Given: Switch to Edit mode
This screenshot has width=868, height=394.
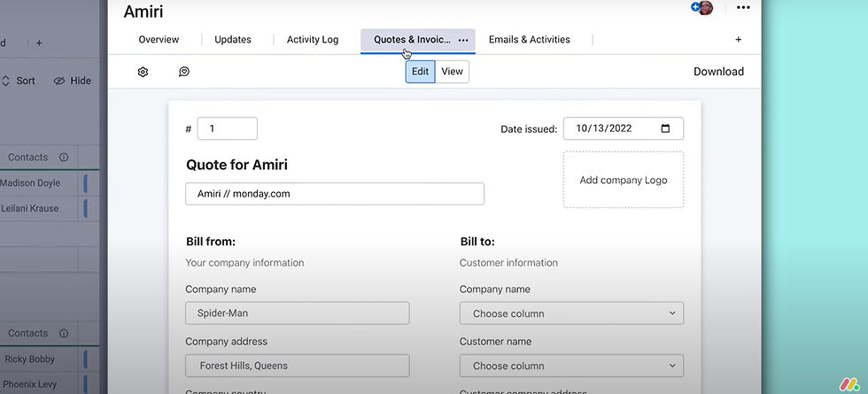Looking at the screenshot, I should tap(420, 72).
